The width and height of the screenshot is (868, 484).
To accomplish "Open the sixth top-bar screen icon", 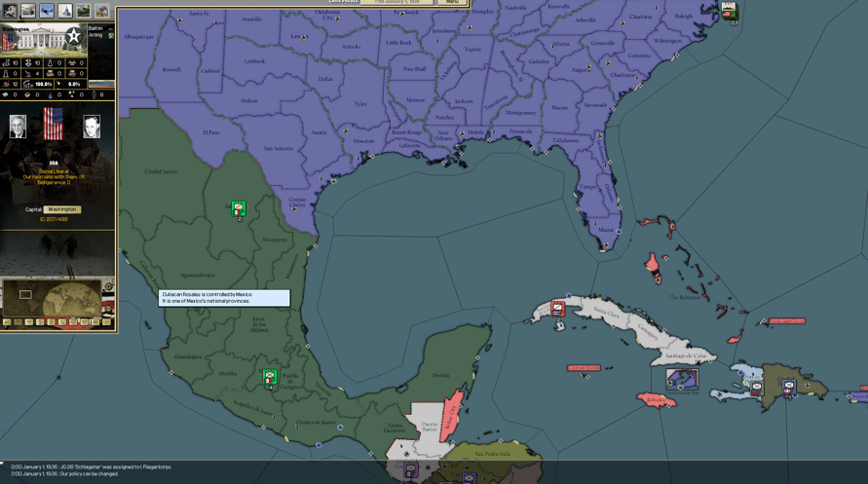I will point(102,10).
